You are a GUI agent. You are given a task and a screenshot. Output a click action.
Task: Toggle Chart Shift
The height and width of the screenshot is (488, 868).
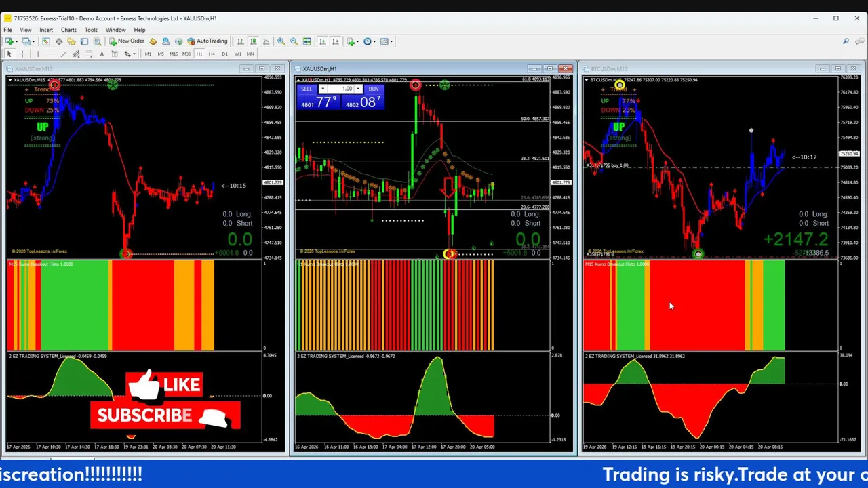tap(336, 41)
